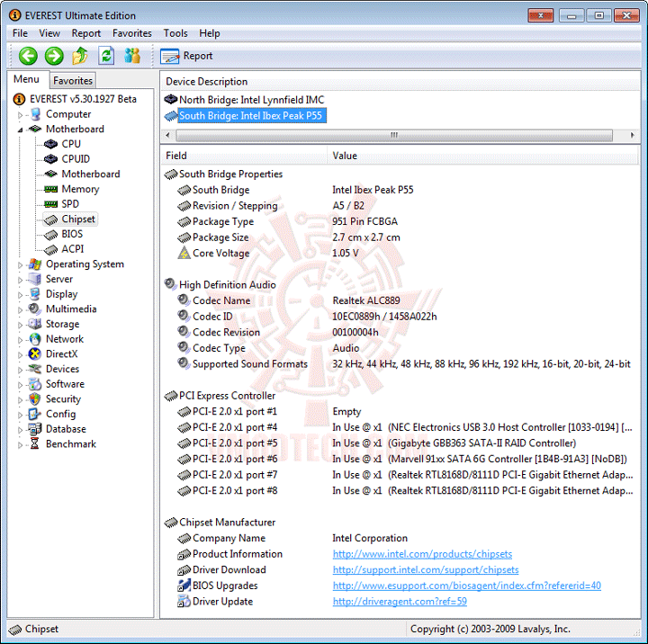Click the Display monitor icon in tree
This screenshot has width=648, height=644.
coord(35,294)
